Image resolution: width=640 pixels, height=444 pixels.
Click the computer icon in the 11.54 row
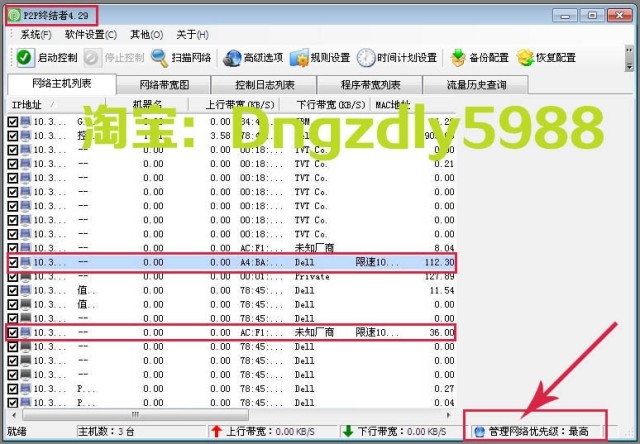tap(26, 290)
